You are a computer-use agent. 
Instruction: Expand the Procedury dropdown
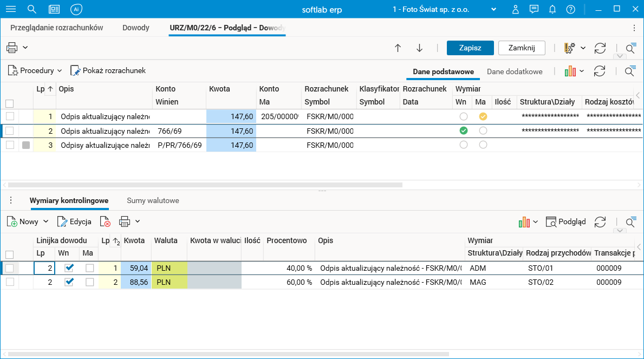pyautogui.click(x=60, y=71)
